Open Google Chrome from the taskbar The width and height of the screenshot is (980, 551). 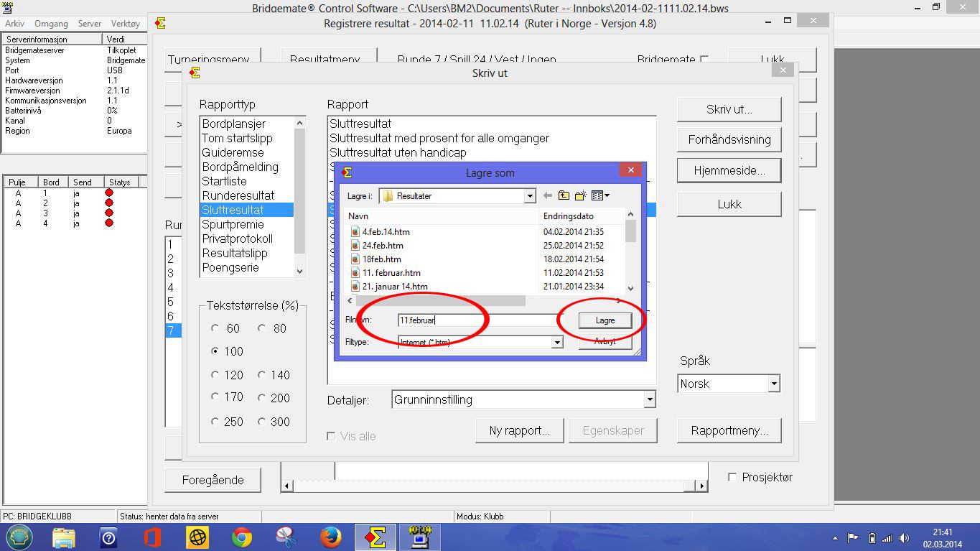point(242,537)
